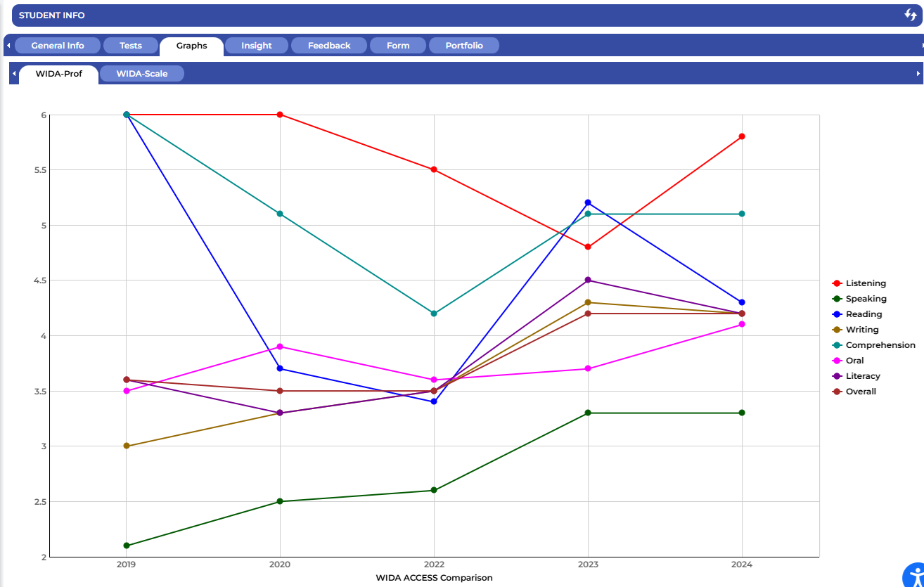
Task: Hide the Comprehension line via legend
Action: 880,345
